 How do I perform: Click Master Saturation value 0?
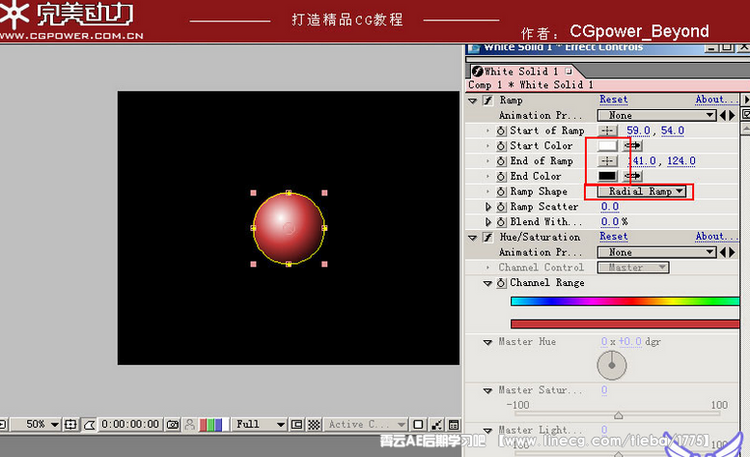(604, 390)
